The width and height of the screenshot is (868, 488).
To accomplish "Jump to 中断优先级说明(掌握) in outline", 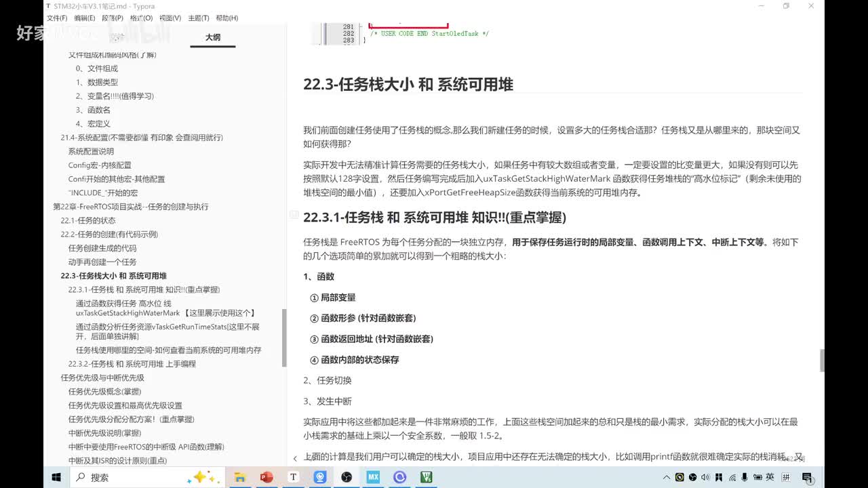I will point(104,433).
